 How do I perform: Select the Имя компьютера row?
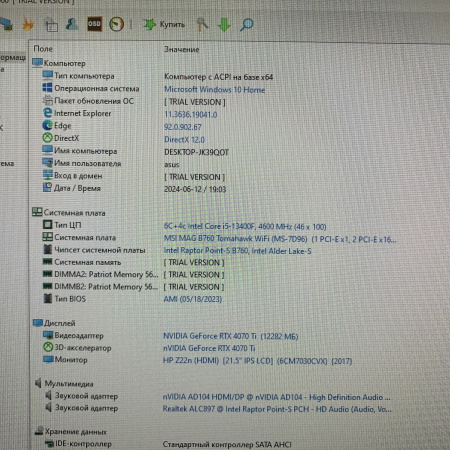(x=135, y=152)
